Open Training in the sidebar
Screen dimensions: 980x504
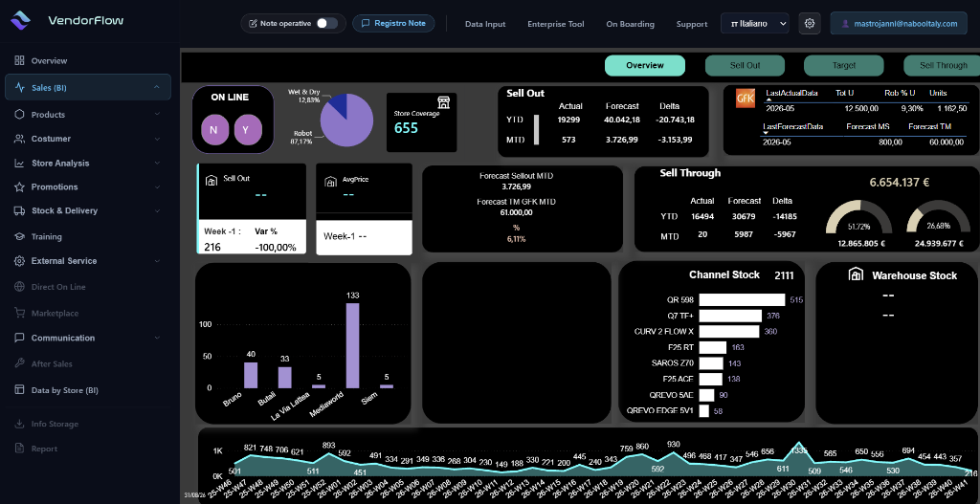[x=46, y=237]
